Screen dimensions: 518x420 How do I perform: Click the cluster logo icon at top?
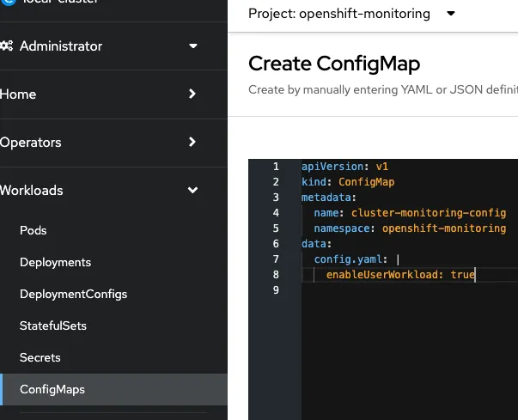point(9,3)
